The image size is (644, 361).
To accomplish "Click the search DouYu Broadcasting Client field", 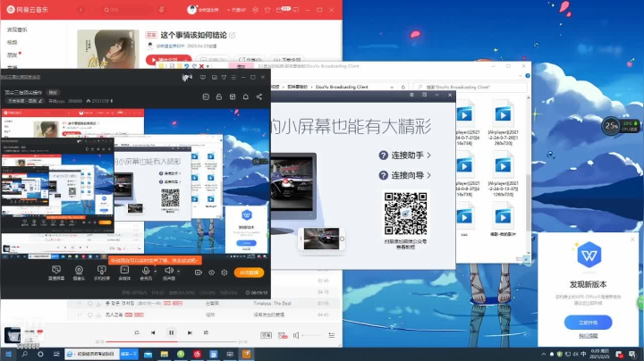I will pyautogui.click(x=470, y=87).
